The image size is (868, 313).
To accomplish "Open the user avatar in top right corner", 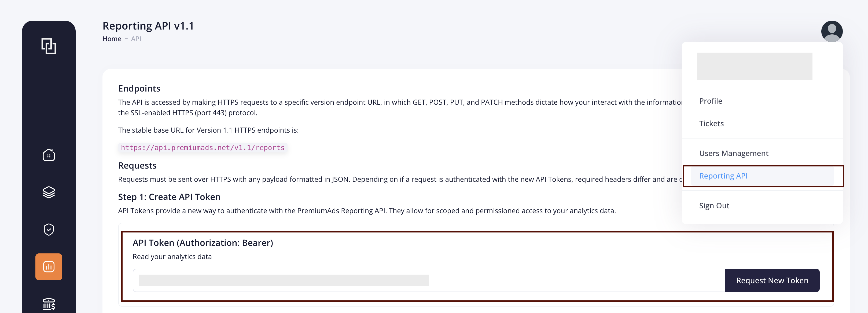I will (x=832, y=31).
